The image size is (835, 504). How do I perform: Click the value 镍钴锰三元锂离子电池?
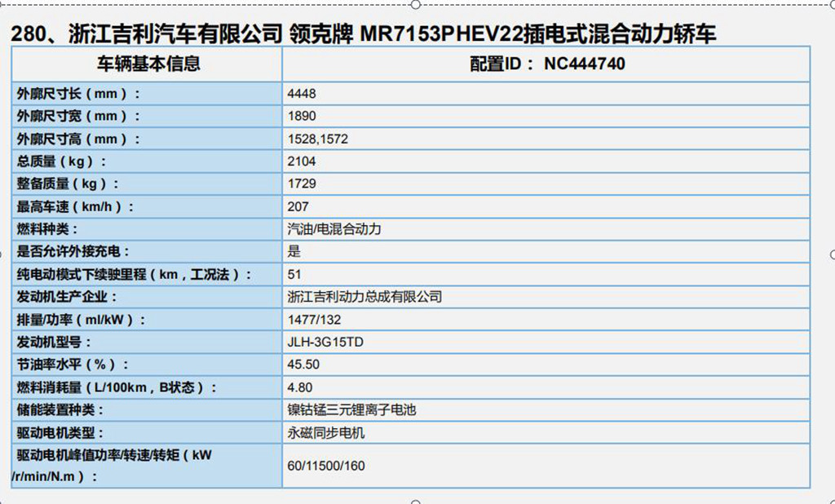point(351,409)
